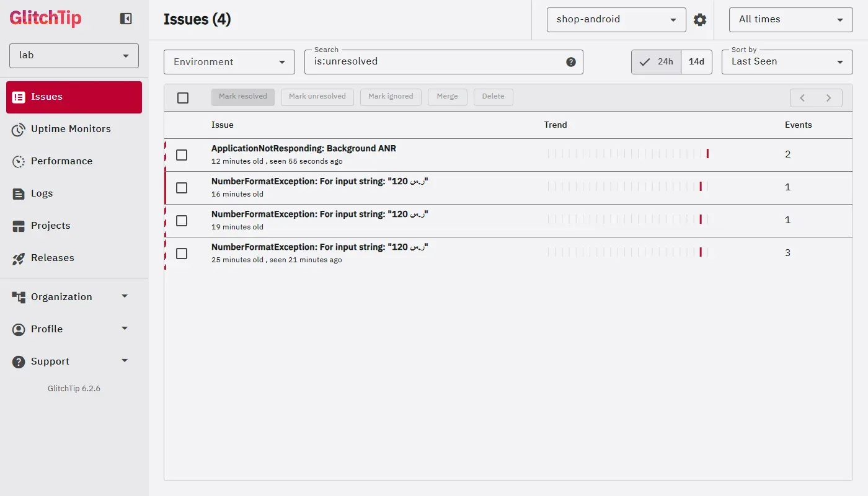Click the Logs document icon
868x496 pixels.
point(19,194)
